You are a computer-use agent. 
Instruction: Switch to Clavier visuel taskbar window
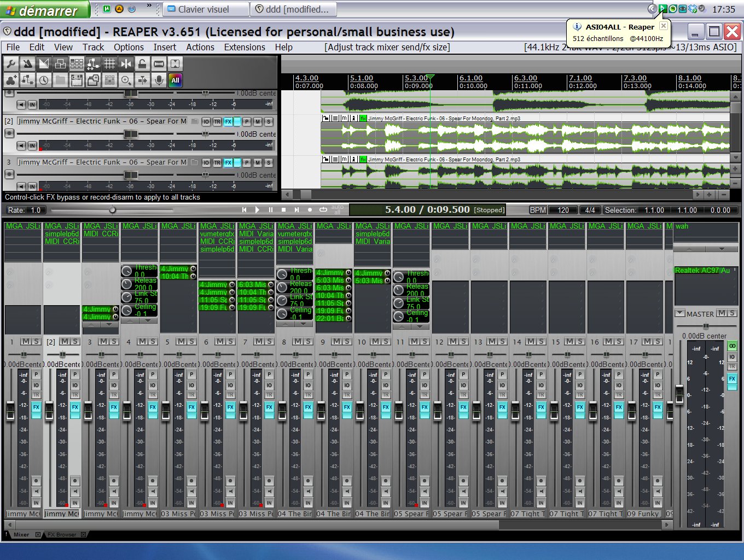(x=206, y=9)
